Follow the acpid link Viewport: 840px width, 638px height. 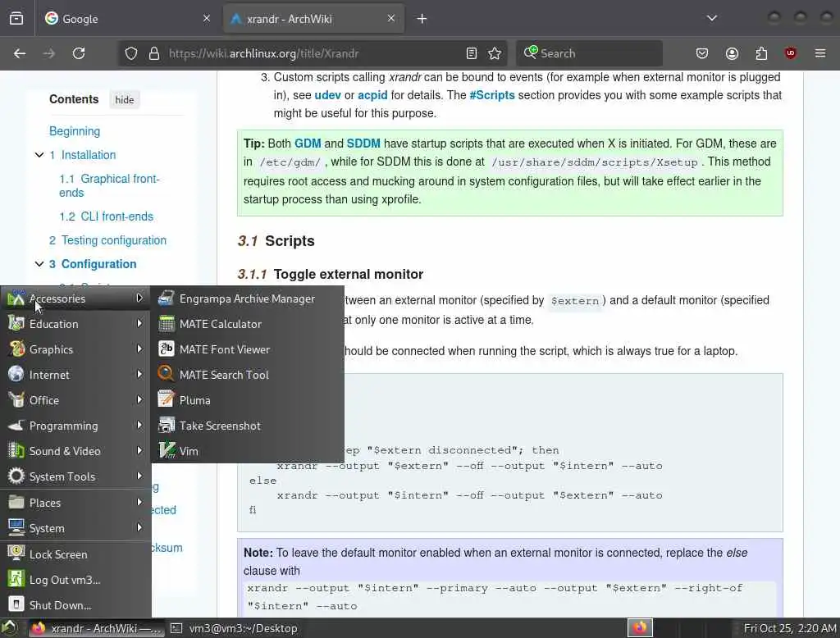coord(372,95)
